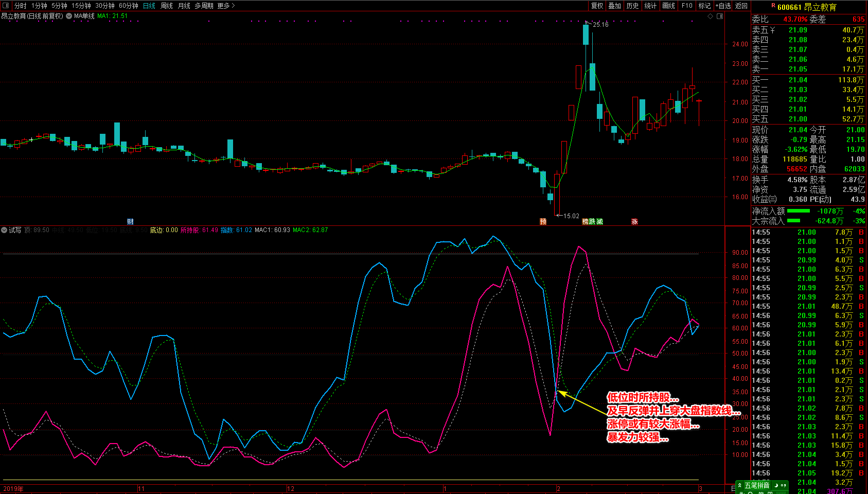The height and width of the screenshot is (494, 868).
Task: Click the 财 financial marker on the chart
Action: pyautogui.click(x=130, y=222)
